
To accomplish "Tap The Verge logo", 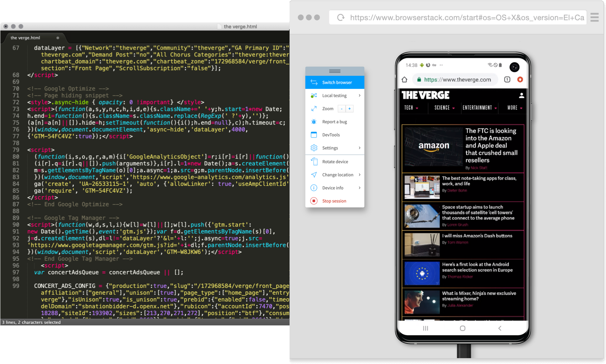I will coord(426,95).
